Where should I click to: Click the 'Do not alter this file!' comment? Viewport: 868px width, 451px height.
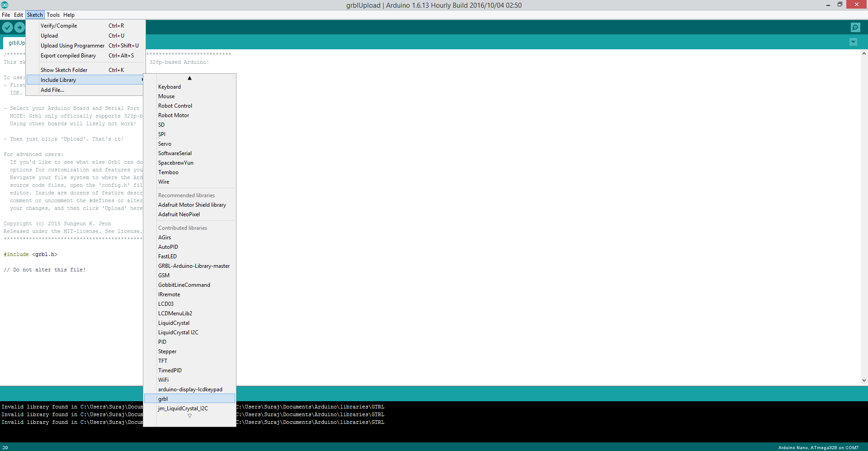tap(44, 270)
